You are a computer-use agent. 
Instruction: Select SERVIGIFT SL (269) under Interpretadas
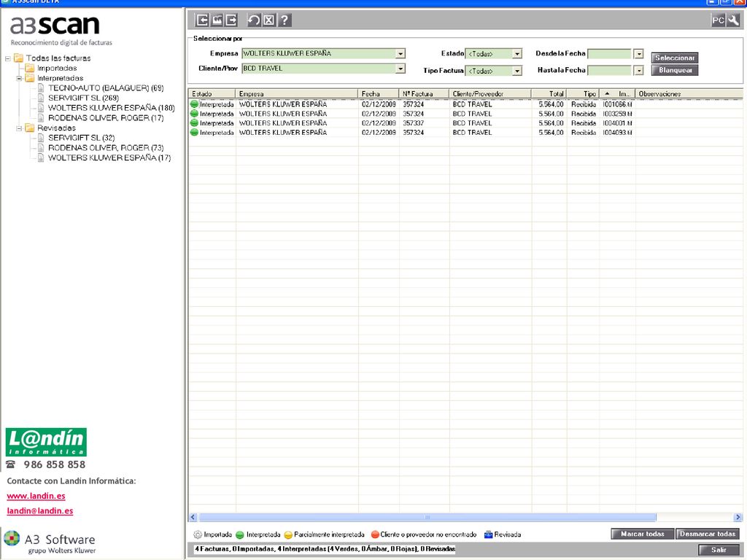tap(83, 98)
